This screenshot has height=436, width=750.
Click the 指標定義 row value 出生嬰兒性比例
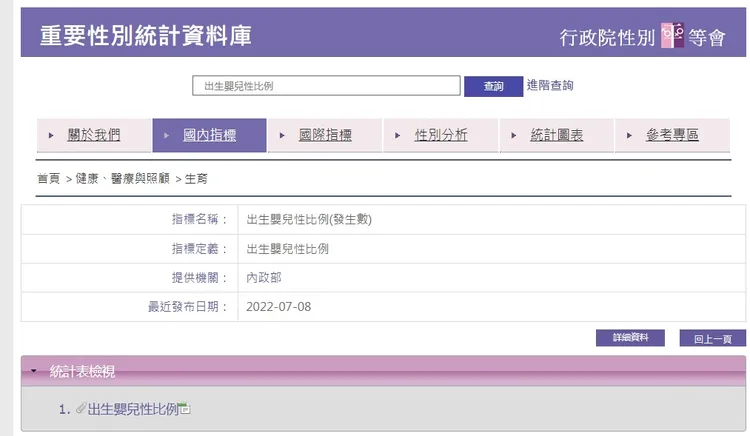(287, 249)
